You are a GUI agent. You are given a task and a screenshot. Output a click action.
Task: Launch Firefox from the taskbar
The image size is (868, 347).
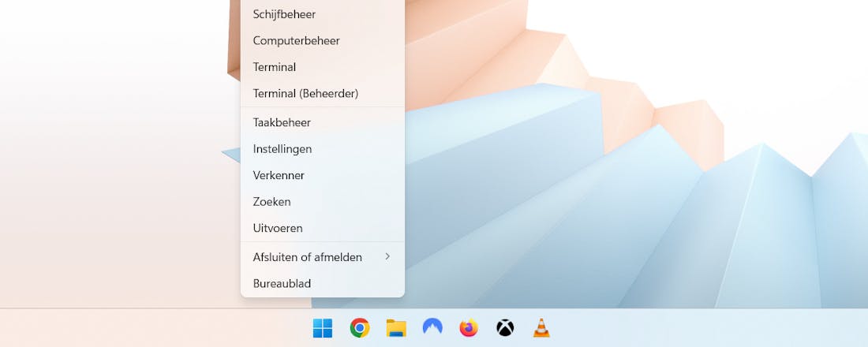(469, 328)
